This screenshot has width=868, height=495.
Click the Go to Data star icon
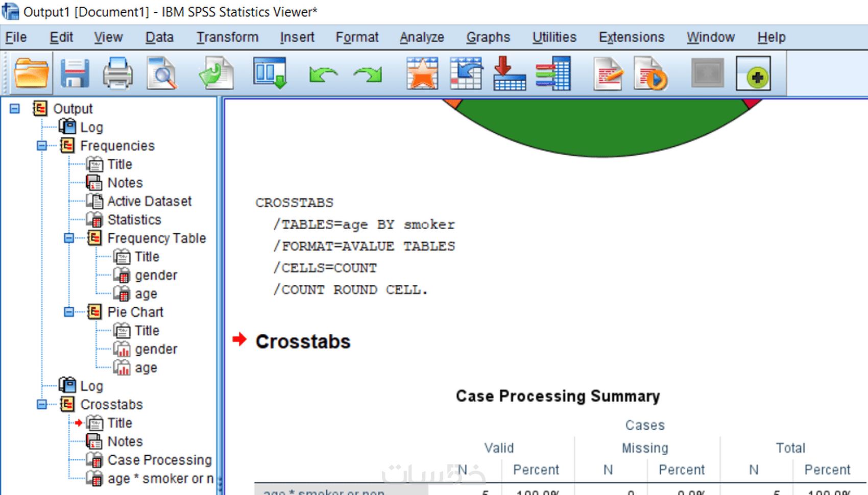[x=422, y=74]
